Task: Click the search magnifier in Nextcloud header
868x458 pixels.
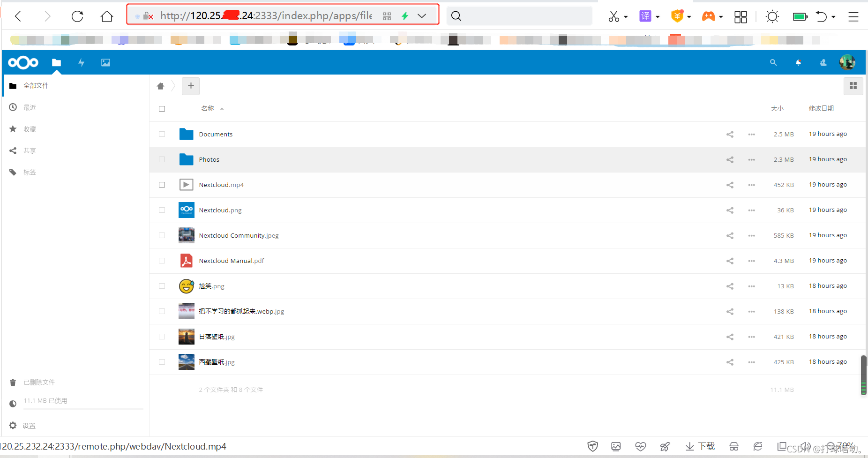Action: pos(773,62)
